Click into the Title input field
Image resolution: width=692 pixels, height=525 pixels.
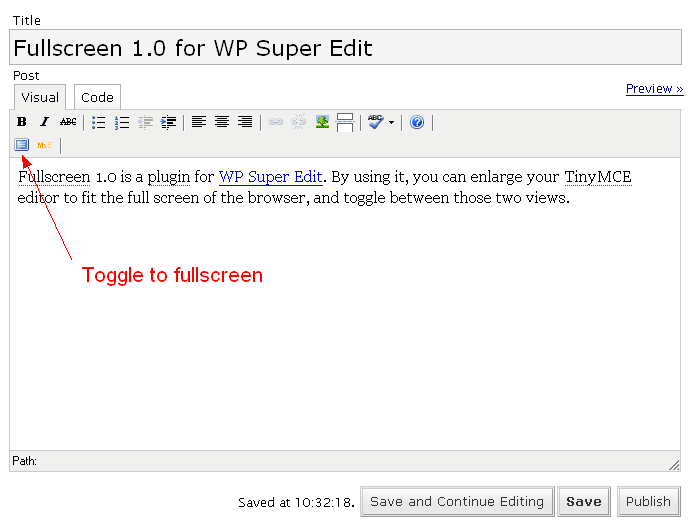pos(345,48)
